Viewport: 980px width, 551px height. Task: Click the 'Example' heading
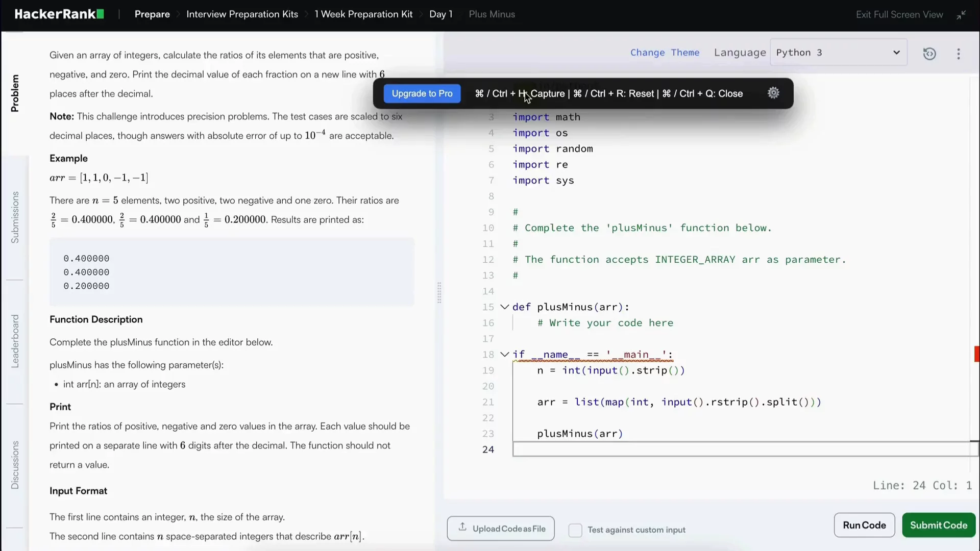68,158
